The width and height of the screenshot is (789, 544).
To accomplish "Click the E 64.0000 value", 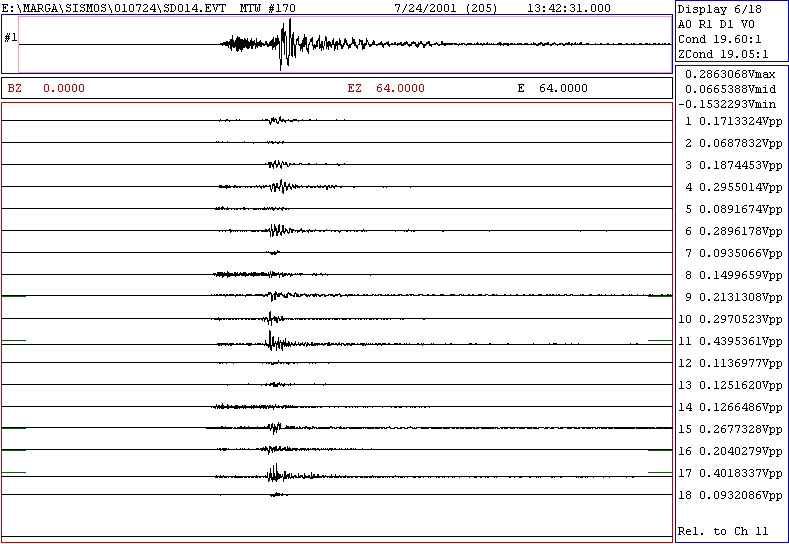I will [x=553, y=88].
